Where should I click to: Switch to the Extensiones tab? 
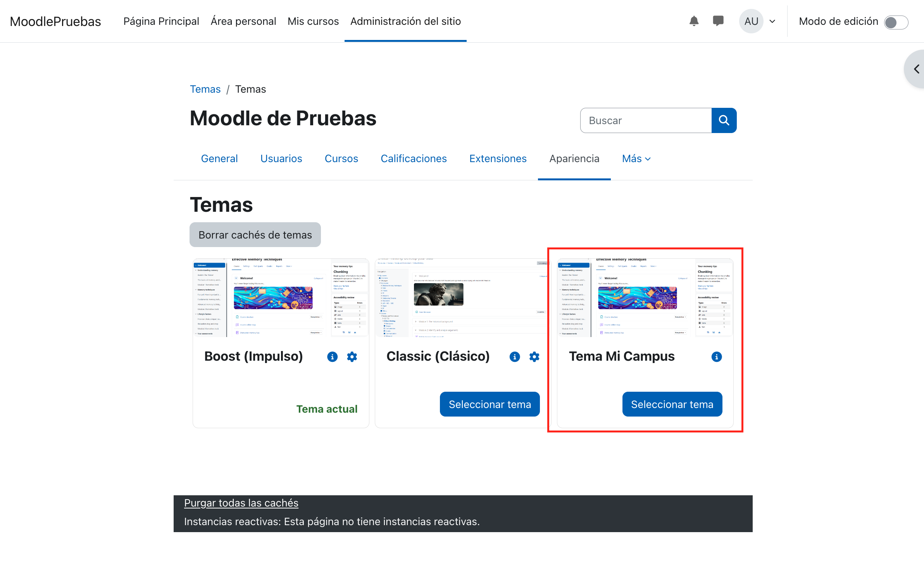click(x=498, y=159)
